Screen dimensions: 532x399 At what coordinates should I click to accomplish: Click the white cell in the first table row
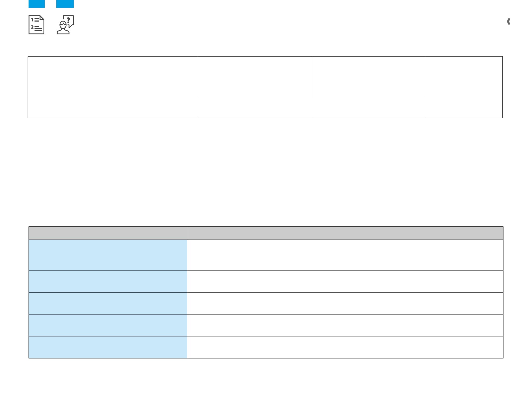(345, 255)
